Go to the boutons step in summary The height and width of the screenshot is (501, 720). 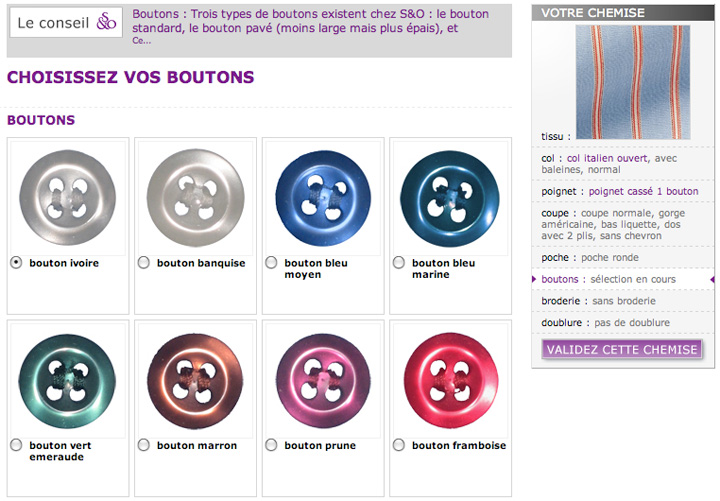560,279
